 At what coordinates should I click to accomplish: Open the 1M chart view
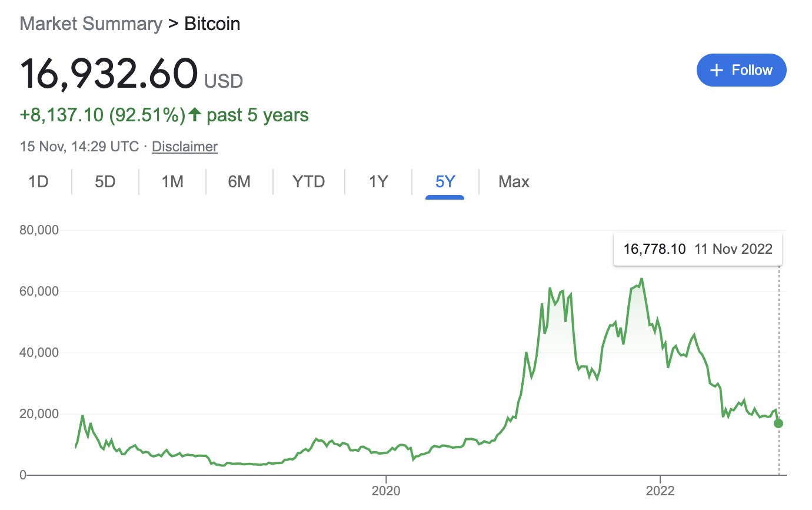click(172, 182)
